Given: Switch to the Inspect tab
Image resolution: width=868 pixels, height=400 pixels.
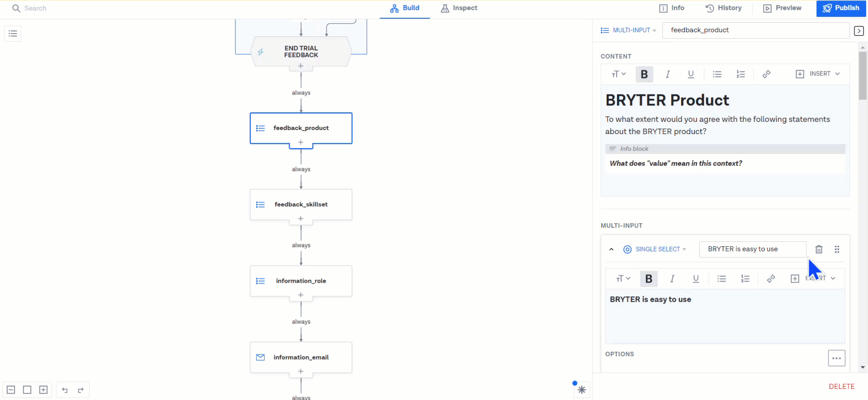Looking at the screenshot, I should pos(459,8).
